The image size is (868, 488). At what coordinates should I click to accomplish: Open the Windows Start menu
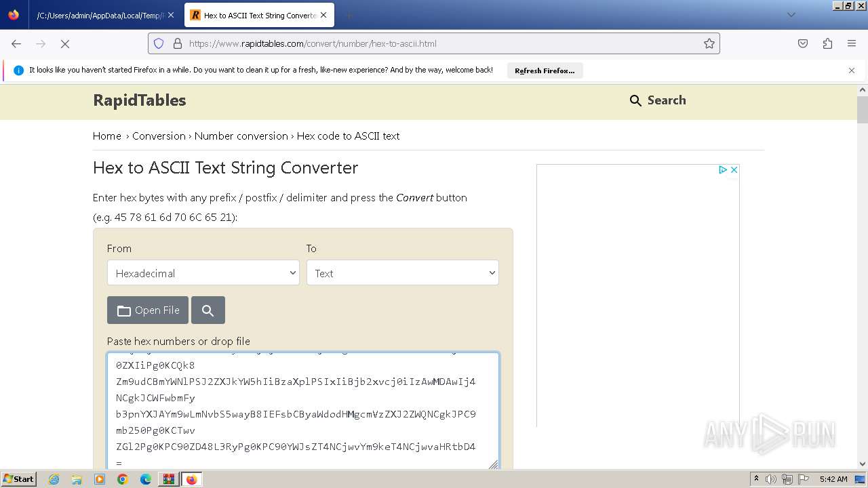(18, 479)
